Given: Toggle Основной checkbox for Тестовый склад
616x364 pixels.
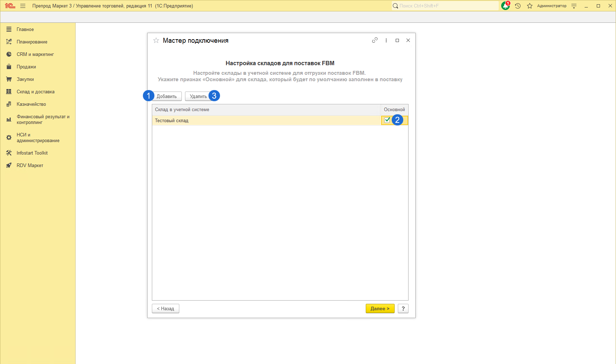Looking at the screenshot, I should point(387,120).
